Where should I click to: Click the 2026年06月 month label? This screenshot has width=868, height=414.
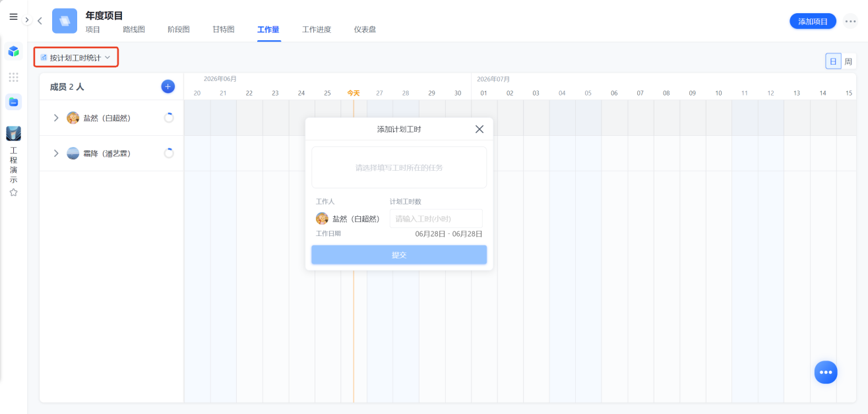[220, 78]
